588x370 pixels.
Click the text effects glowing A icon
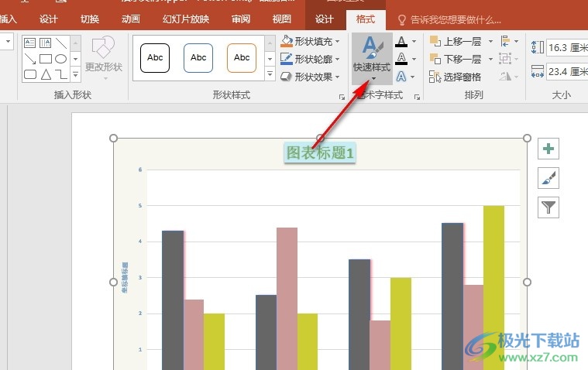click(x=401, y=77)
